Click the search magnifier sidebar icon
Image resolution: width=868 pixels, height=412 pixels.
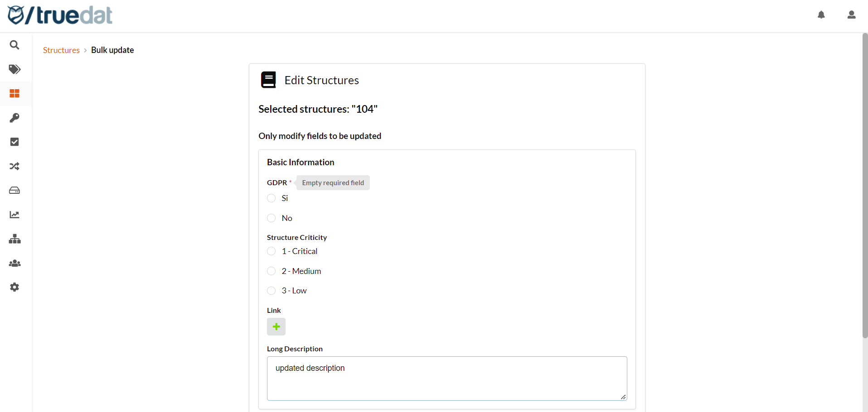point(15,45)
